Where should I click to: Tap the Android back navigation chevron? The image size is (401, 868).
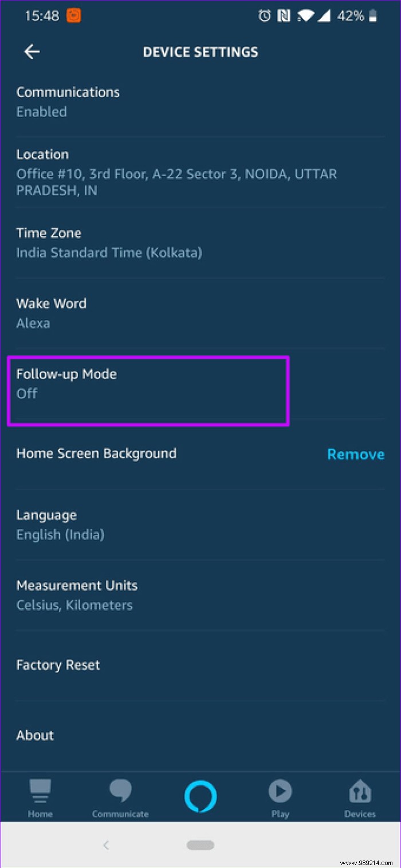[x=106, y=844]
